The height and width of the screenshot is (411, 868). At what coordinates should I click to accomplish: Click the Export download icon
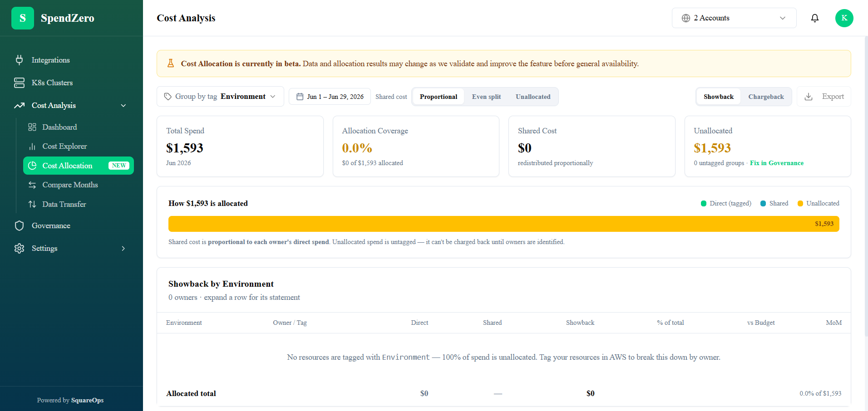(x=809, y=97)
